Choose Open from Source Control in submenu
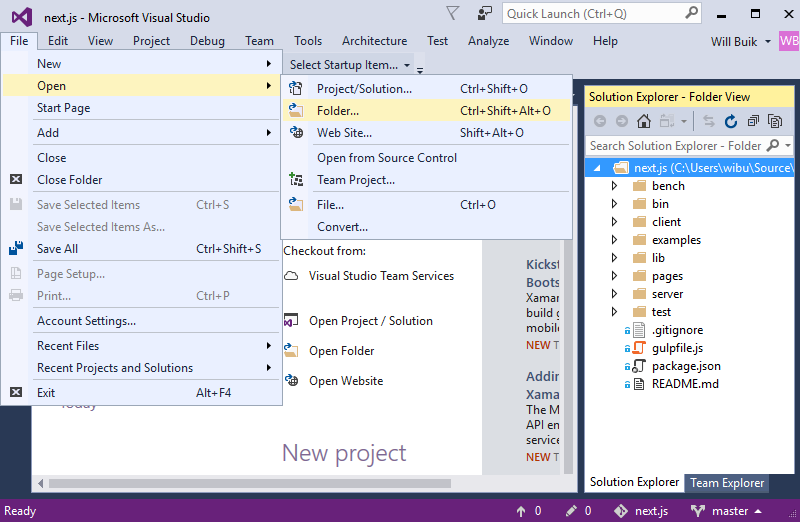The height and width of the screenshot is (522, 800). (426, 158)
